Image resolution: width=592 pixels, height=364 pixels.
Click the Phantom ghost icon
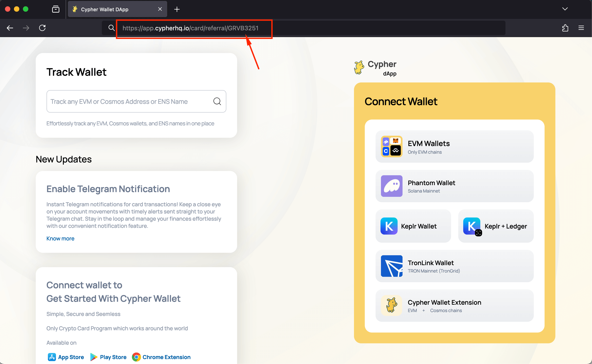[392, 186]
